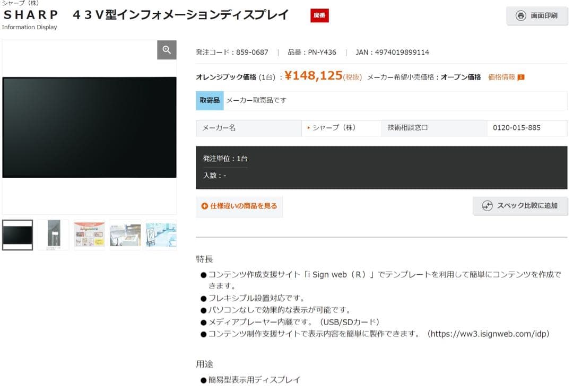Click the red arrow marker before シャープ（株）

[309, 128]
